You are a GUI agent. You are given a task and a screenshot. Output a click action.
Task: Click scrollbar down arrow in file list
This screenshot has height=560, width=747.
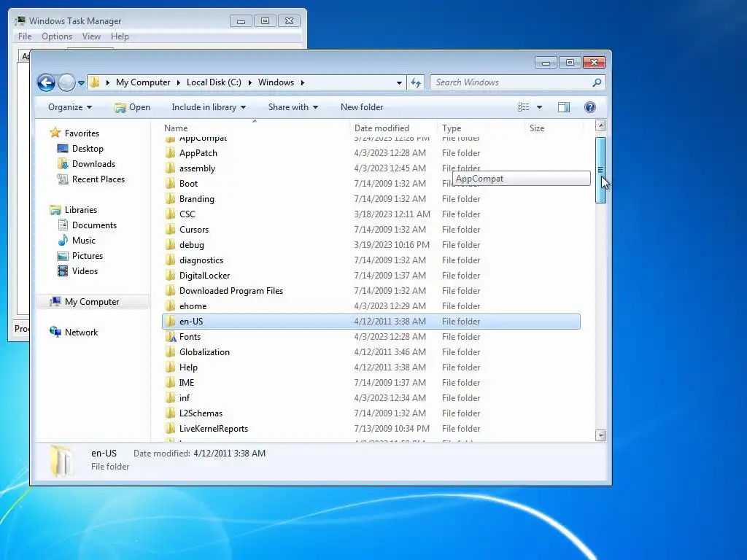(600, 435)
